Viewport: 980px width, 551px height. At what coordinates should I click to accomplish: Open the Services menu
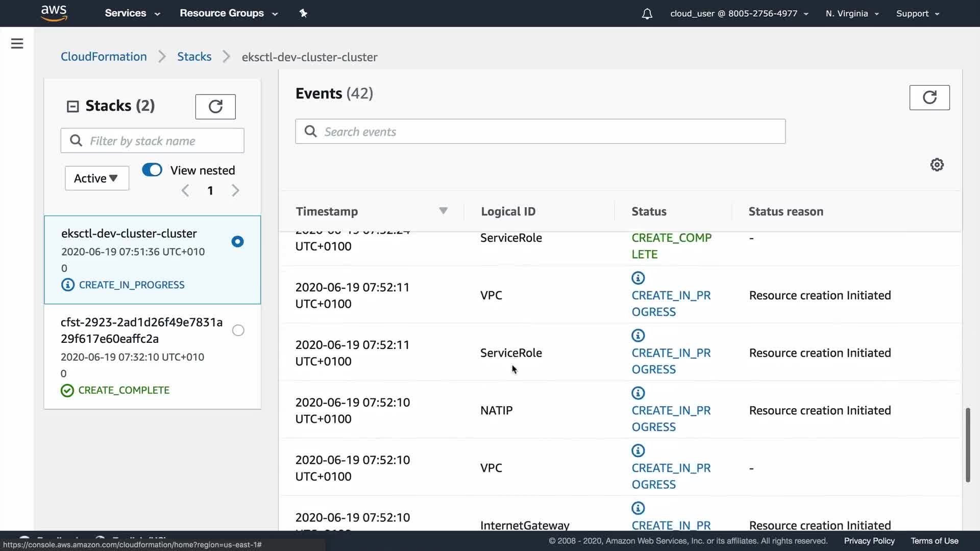pos(132,13)
